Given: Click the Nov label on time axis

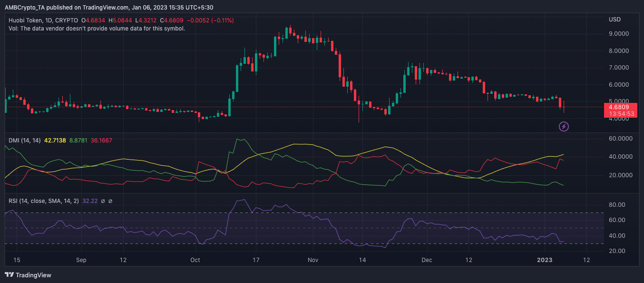Looking at the screenshot, I should point(312,260).
